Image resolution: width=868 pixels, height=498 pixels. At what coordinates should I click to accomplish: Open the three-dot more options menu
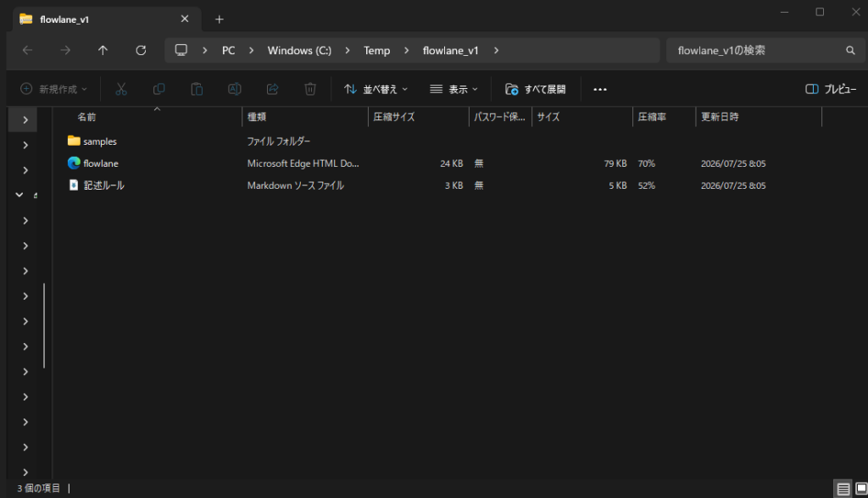(x=600, y=89)
